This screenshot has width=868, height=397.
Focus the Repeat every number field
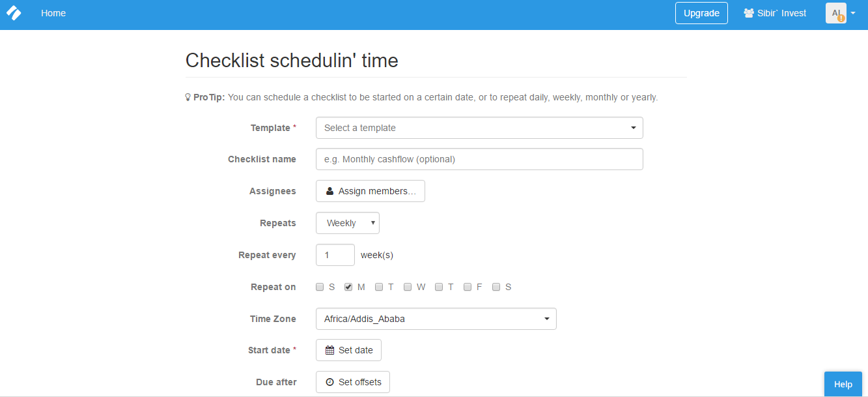point(335,255)
